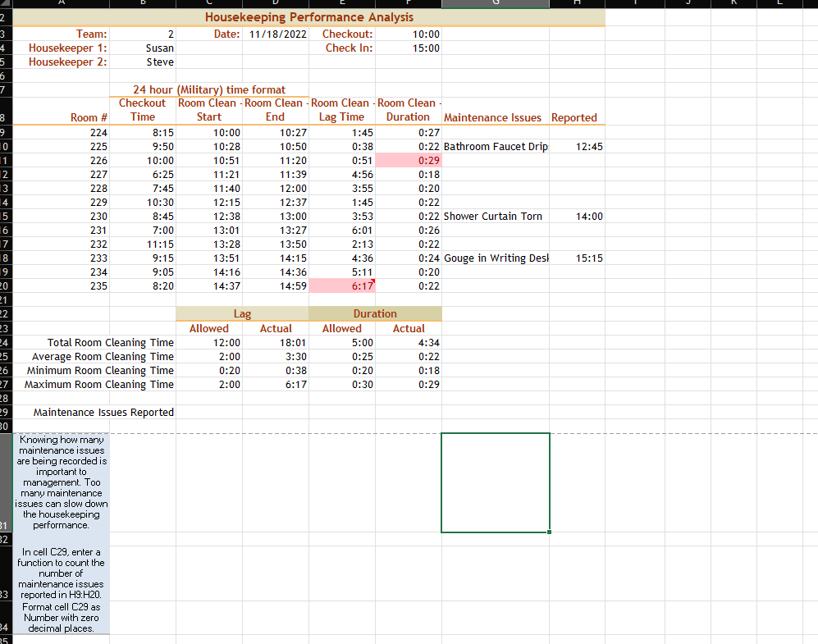Select column header L
This screenshot has width=818, height=644.
(x=781, y=2)
